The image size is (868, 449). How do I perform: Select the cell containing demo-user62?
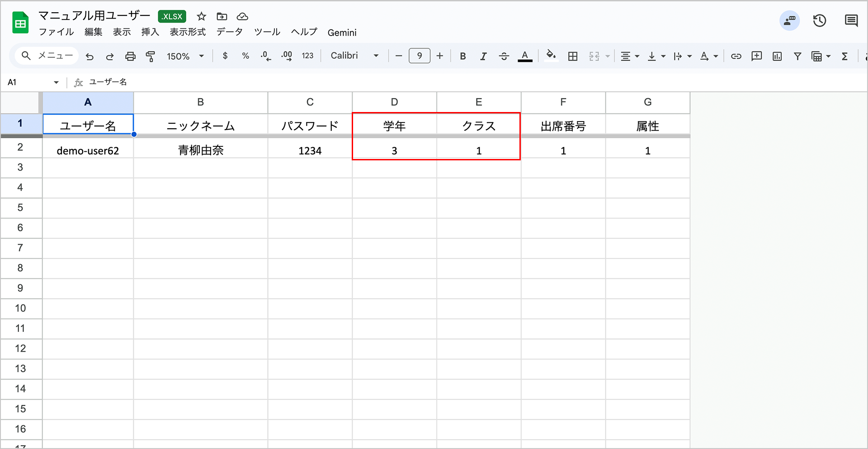click(x=88, y=150)
